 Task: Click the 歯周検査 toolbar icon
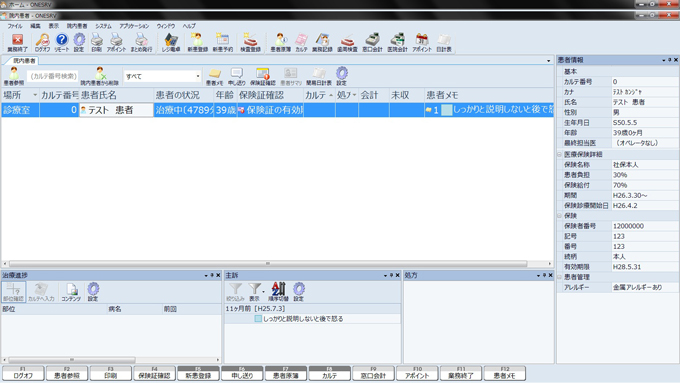click(347, 43)
